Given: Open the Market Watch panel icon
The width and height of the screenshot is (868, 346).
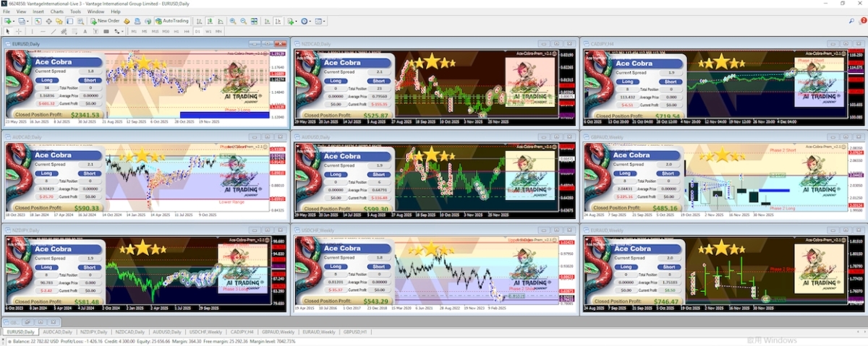Looking at the screenshot, I should point(38,21).
